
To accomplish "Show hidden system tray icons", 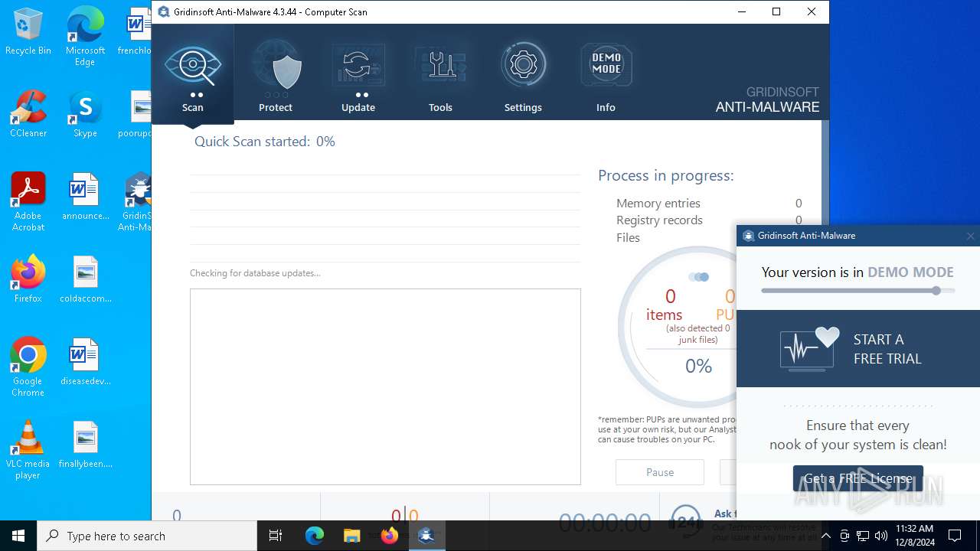I will [x=825, y=536].
